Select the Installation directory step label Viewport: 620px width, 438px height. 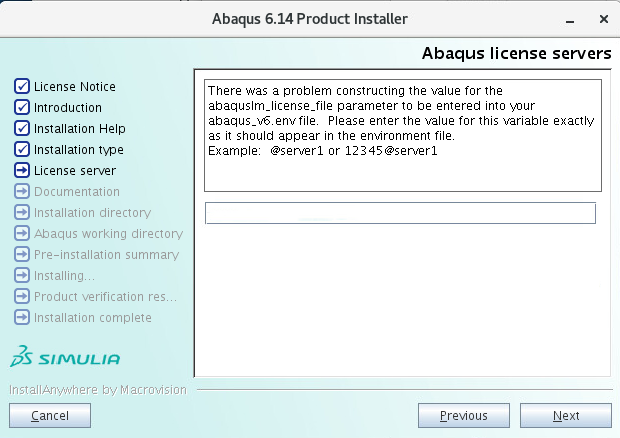coord(93,213)
